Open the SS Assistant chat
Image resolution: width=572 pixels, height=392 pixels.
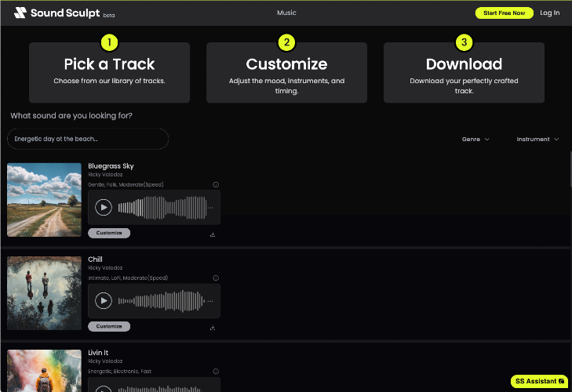(539, 381)
